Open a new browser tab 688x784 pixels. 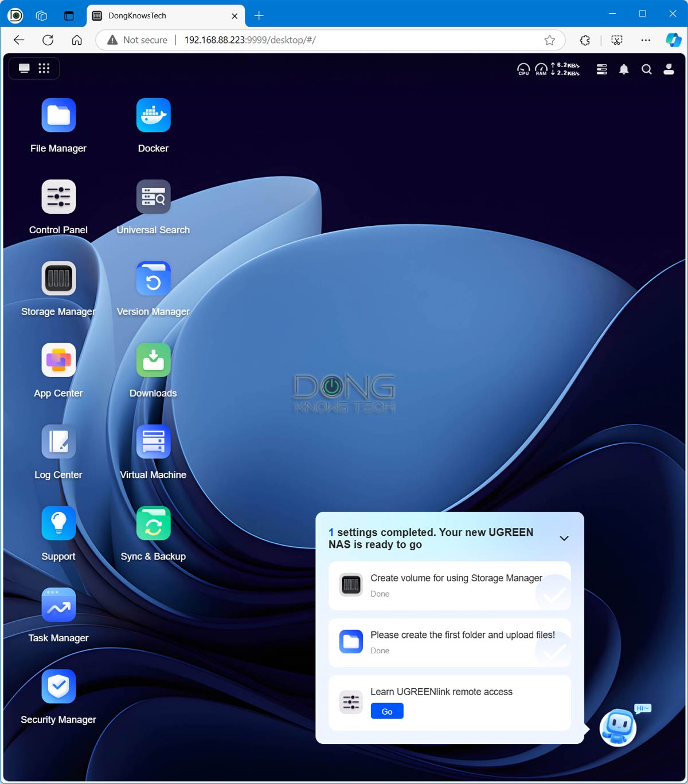(x=259, y=15)
